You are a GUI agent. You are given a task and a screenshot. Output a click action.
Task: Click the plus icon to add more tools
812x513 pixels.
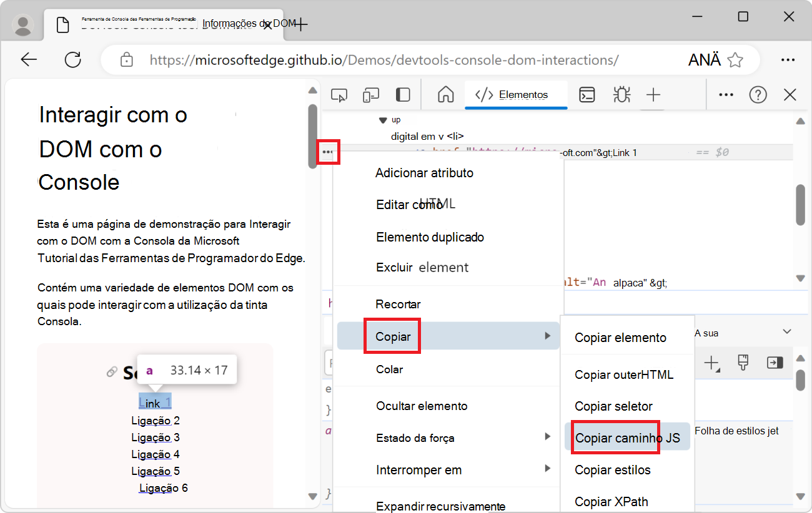coord(653,94)
